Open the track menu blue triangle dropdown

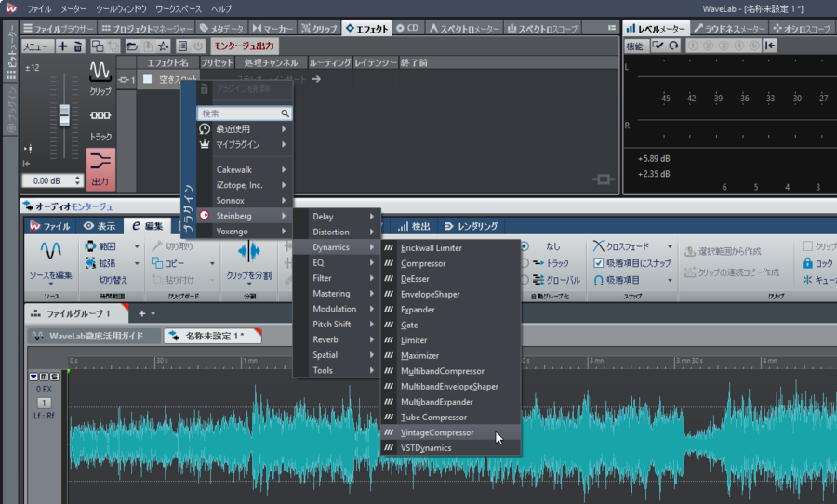[x=33, y=377]
